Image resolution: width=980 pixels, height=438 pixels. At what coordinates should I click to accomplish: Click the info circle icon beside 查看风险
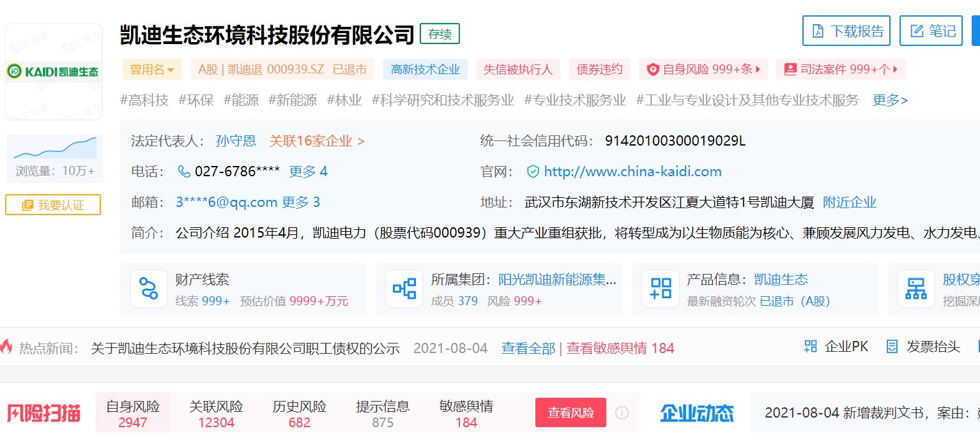coord(622,412)
